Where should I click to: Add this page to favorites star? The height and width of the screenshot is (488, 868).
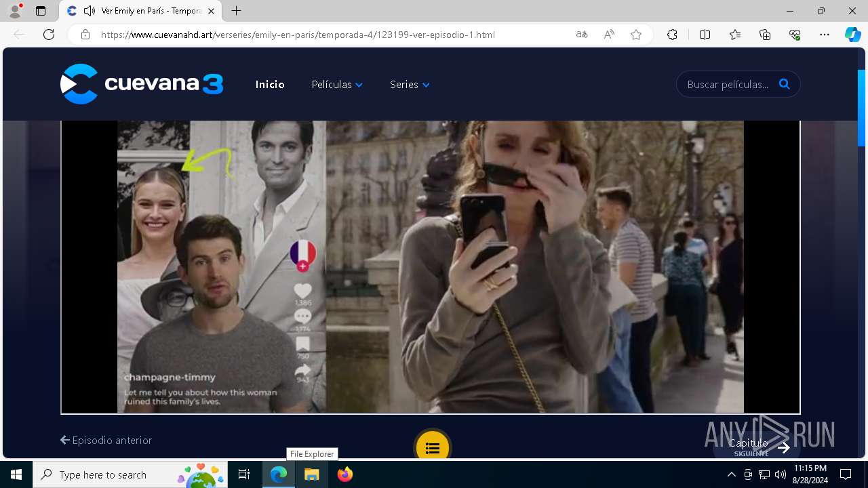(636, 35)
